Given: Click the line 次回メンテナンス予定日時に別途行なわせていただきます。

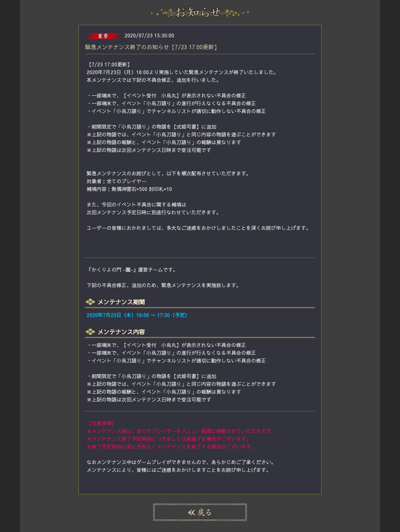Looking at the screenshot, I should point(154,212).
